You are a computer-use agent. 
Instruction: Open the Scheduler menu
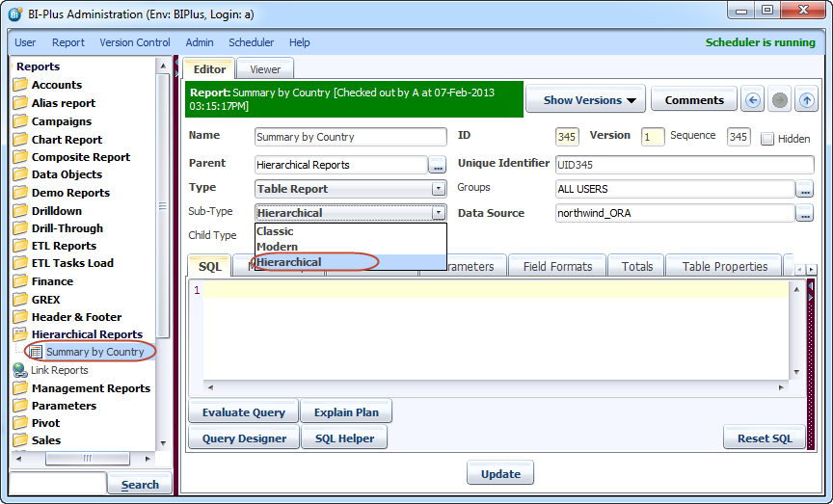click(x=251, y=42)
